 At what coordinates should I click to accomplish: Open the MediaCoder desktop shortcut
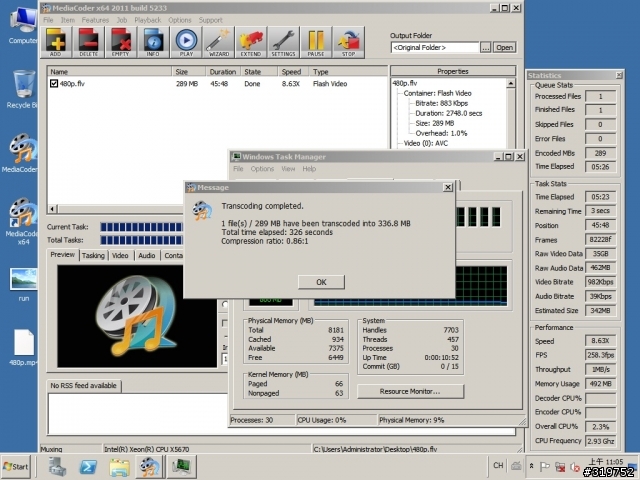click(22, 153)
